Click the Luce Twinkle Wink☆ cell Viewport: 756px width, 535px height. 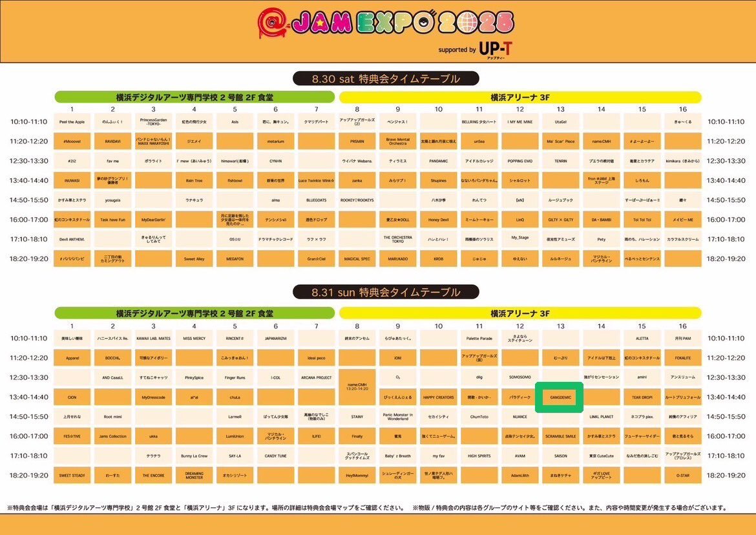(x=316, y=181)
